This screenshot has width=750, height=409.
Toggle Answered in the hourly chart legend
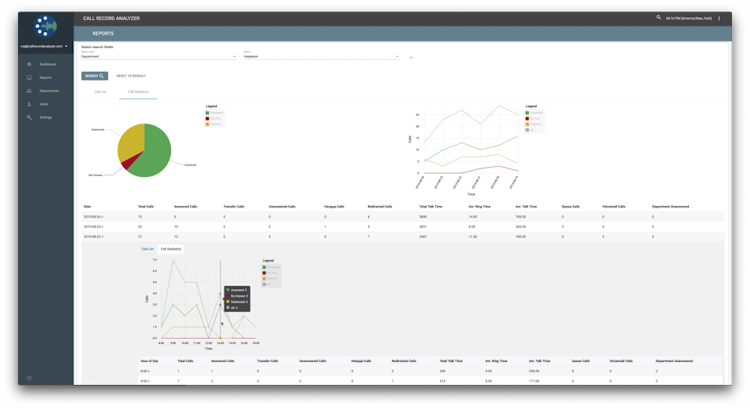click(x=271, y=267)
